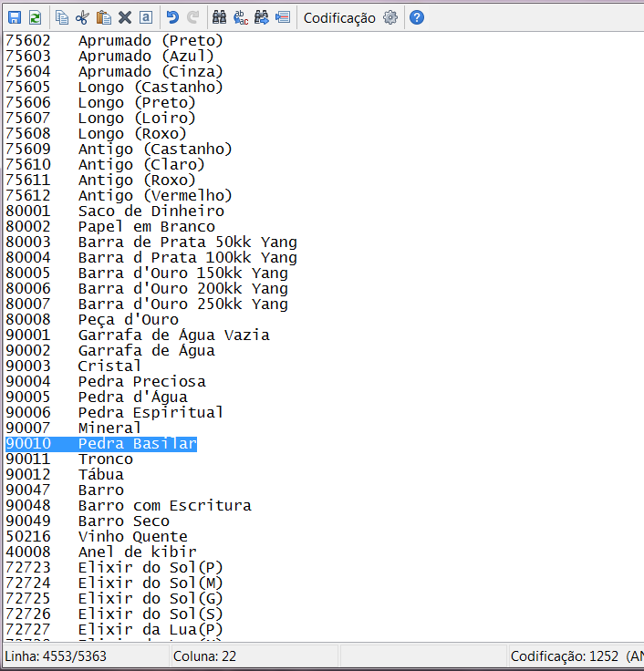The image size is (644, 671).
Task: Click the line '90049 Barro Seco'
Action: click(x=88, y=521)
